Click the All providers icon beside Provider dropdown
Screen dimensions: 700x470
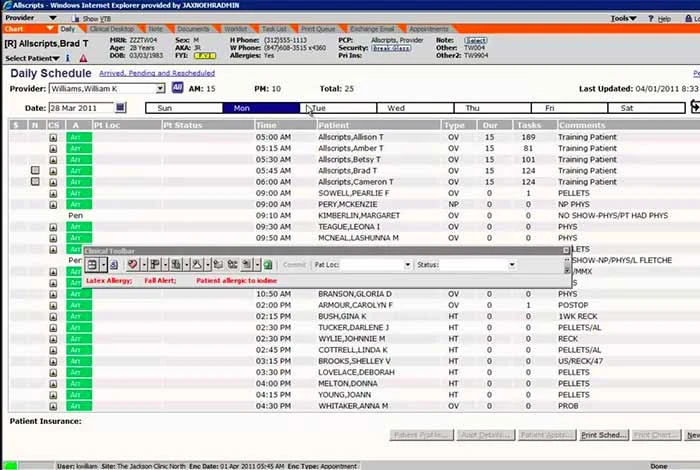(178, 89)
